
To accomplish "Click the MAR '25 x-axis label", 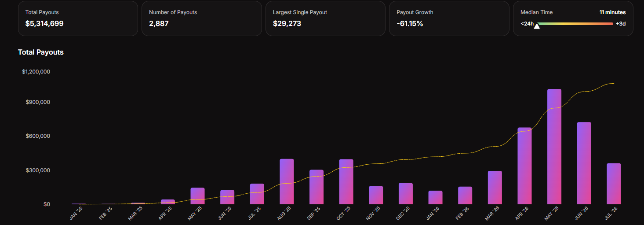I will pyautogui.click(x=135, y=214).
